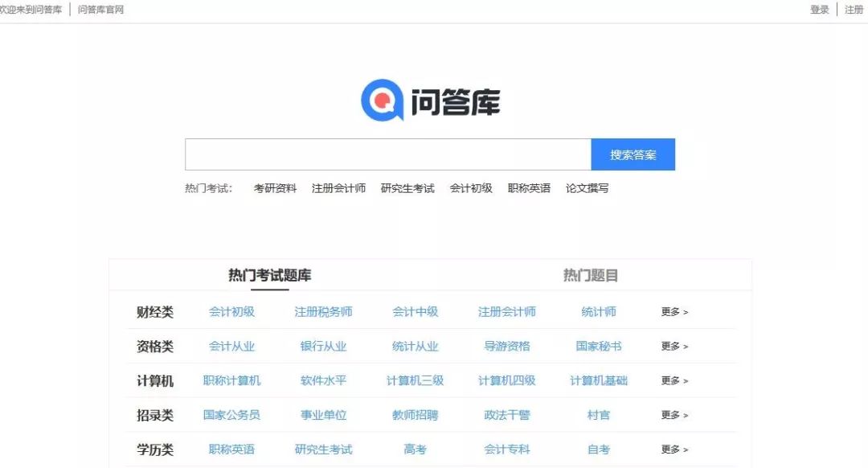Click the 问答库官网 link in top bar
This screenshot has height=468, width=868.
[100, 9]
